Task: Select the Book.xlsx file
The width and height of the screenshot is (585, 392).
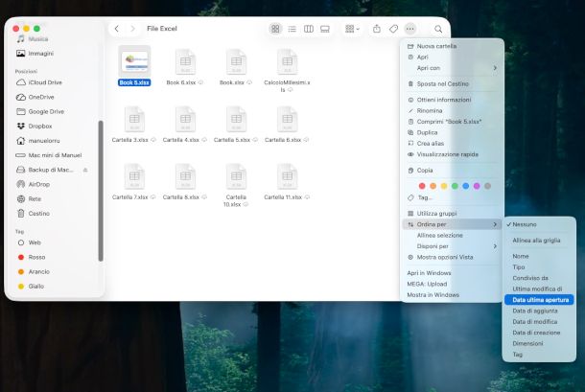Action: tap(236, 67)
